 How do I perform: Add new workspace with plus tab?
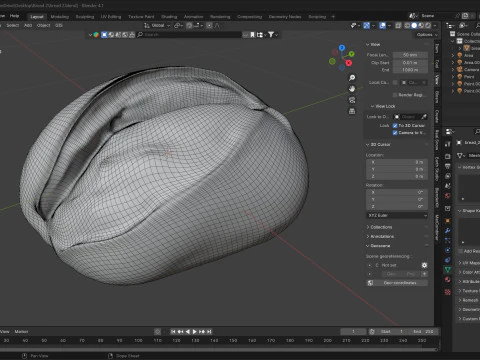click(333, 17)
